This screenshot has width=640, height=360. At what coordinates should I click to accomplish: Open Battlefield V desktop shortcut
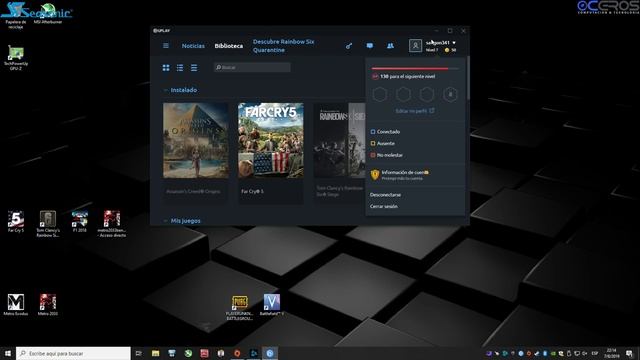[271, 305]
